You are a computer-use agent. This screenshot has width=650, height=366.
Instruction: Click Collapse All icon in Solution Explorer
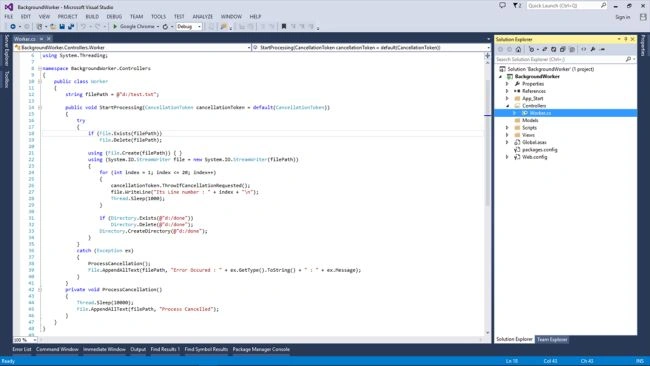563,49
